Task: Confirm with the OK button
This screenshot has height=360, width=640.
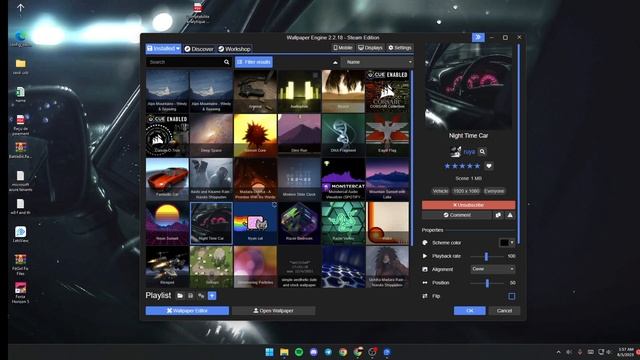Action: click(469, 311)
